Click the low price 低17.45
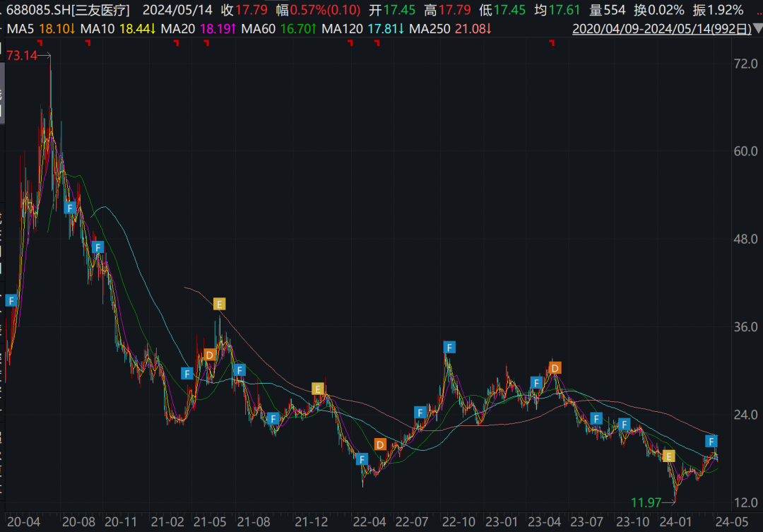 tap(502, 10)
